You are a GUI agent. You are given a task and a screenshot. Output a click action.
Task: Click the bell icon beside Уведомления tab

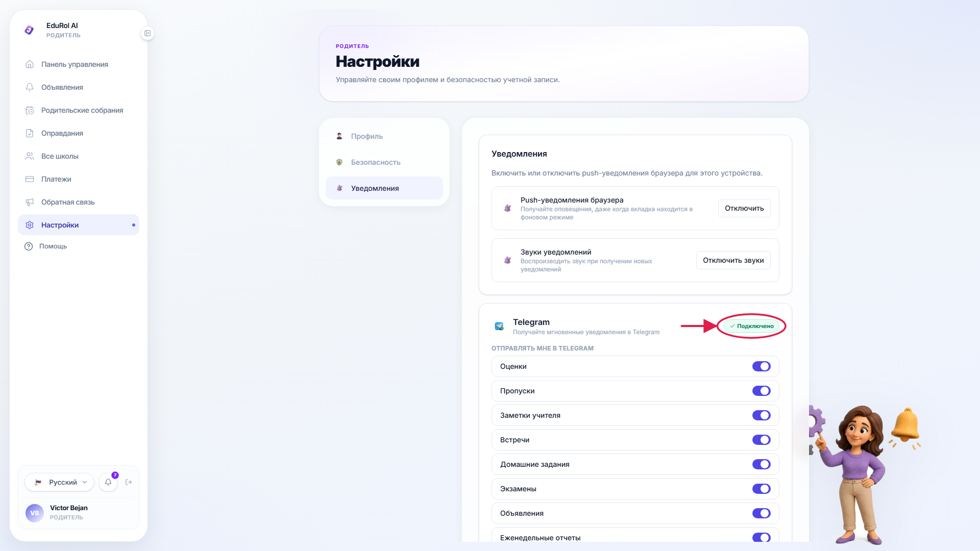339,188
